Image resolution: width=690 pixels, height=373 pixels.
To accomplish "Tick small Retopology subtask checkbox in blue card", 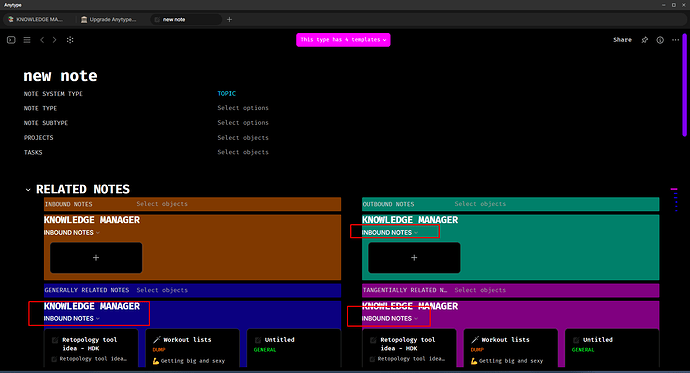I will (x=54, y=359).
